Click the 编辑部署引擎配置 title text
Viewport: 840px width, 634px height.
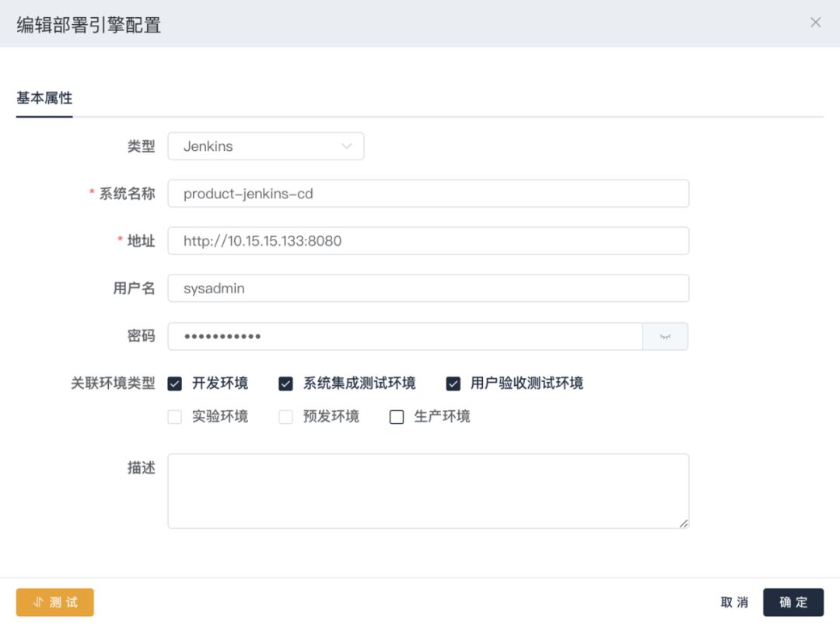tap(89, 25)
